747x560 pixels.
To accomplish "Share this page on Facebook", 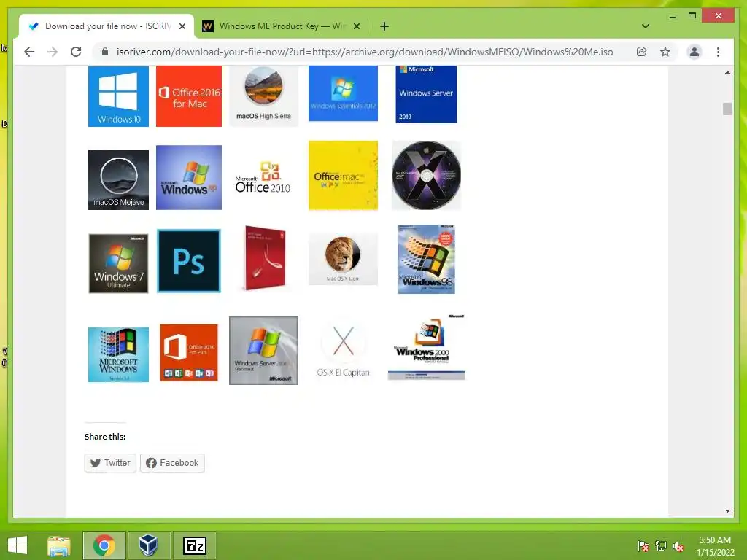I will pos(172,463).
